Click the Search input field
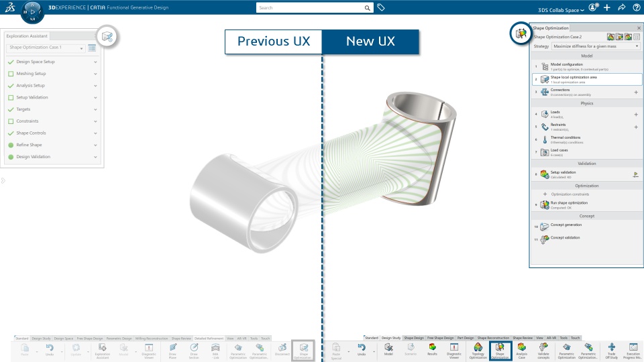This screenshot has width=644, height=362. point(315,8)
